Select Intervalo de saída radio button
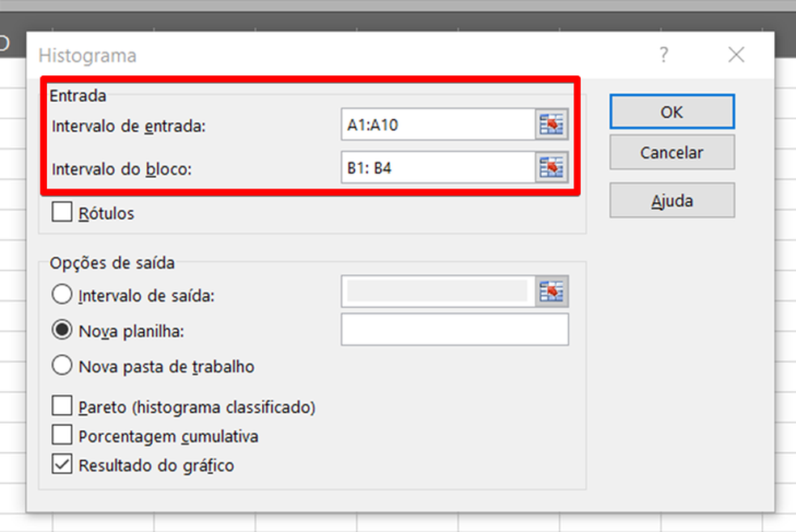Screen dimensions: 796x532 point(61,295)
